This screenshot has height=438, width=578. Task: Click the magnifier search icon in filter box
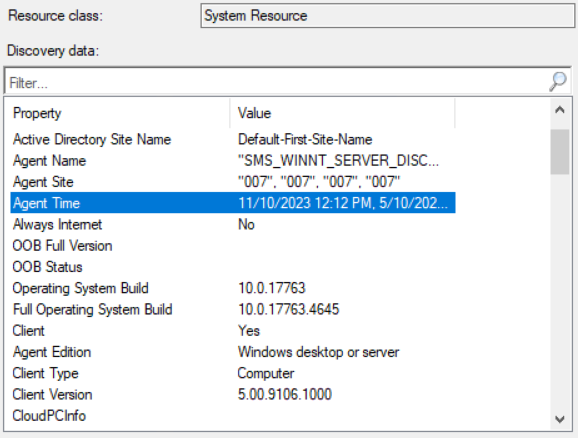point(558,81)
